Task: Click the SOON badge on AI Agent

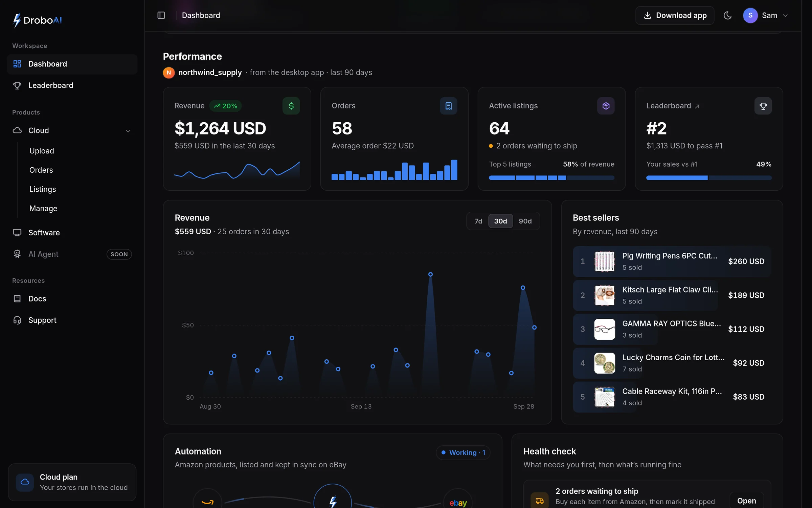Action: (119, 254)
